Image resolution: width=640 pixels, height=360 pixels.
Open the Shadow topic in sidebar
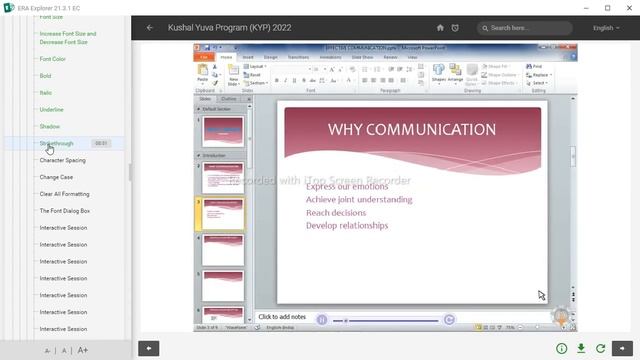[49, 127]
